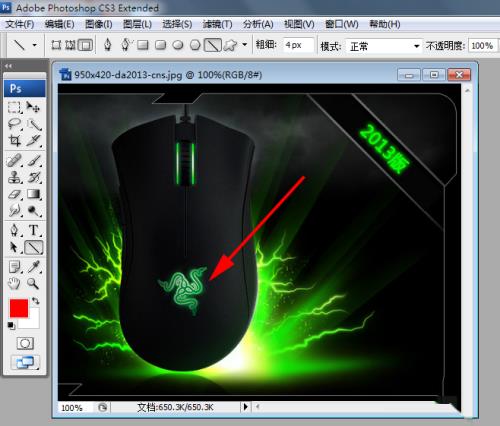Select the Crop tool
The width and height of the screenshot is (500, 426).
[14, 141]
